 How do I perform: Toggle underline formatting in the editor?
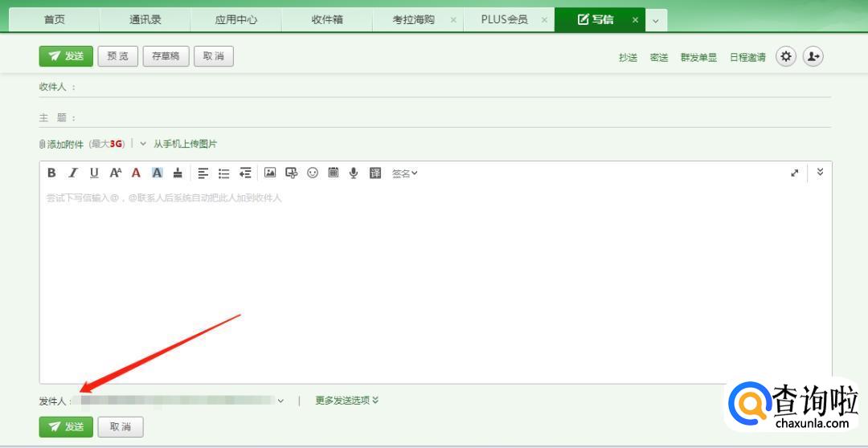[x=94, y=173]
